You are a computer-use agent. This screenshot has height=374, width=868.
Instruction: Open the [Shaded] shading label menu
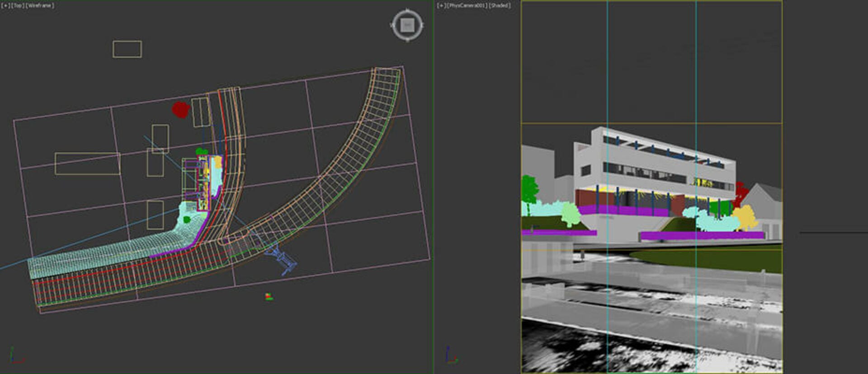point(500,5)
